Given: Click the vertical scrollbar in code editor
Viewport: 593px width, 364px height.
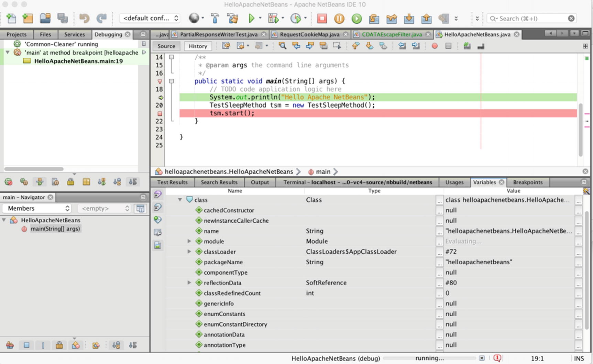Looking at the screenshot, I should click(581, 130).
